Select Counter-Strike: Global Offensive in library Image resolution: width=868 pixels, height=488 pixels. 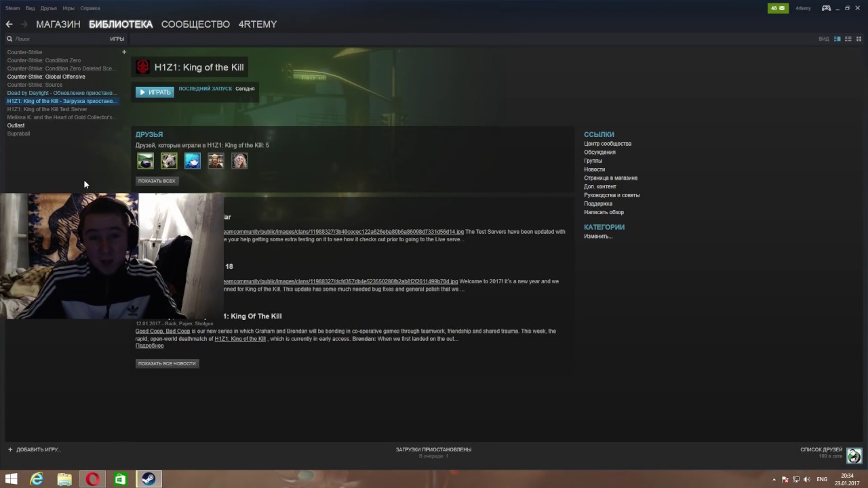click(46, 77)
